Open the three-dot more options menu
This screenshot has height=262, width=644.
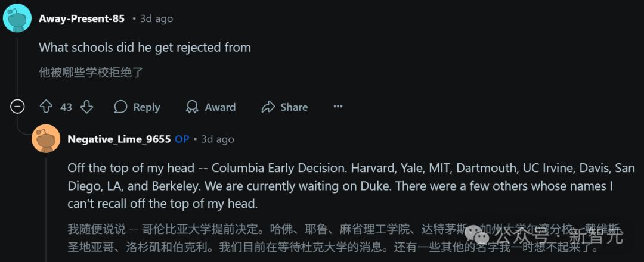tap(338, 107)
